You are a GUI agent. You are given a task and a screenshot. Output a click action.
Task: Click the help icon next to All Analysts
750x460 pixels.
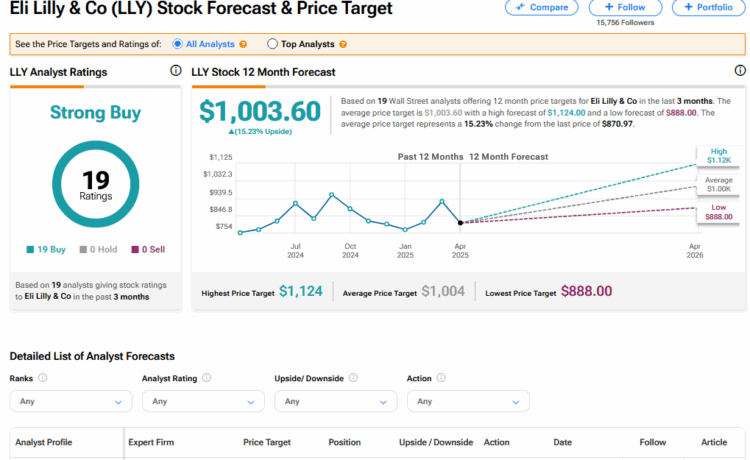click(x=246, y=44)
